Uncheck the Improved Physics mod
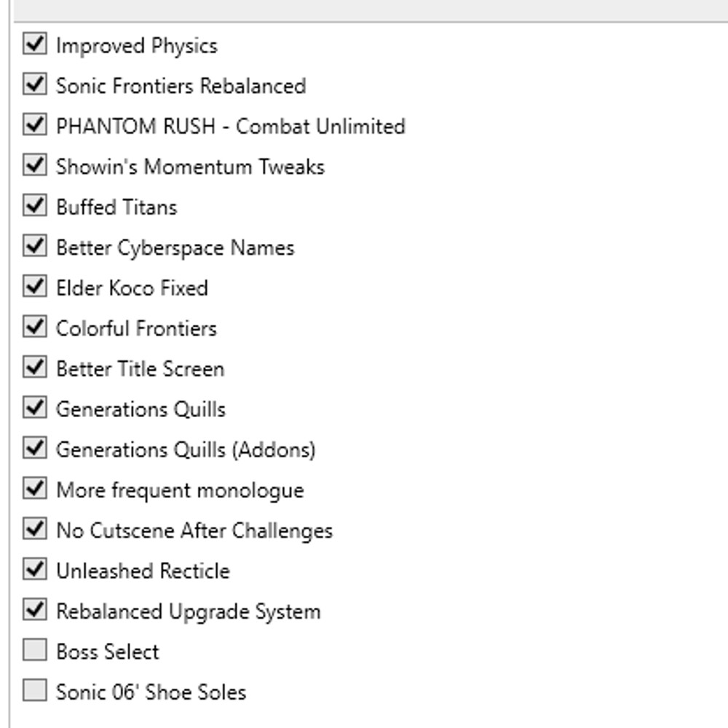The image size is (728, 728). (x=33, y=45)
